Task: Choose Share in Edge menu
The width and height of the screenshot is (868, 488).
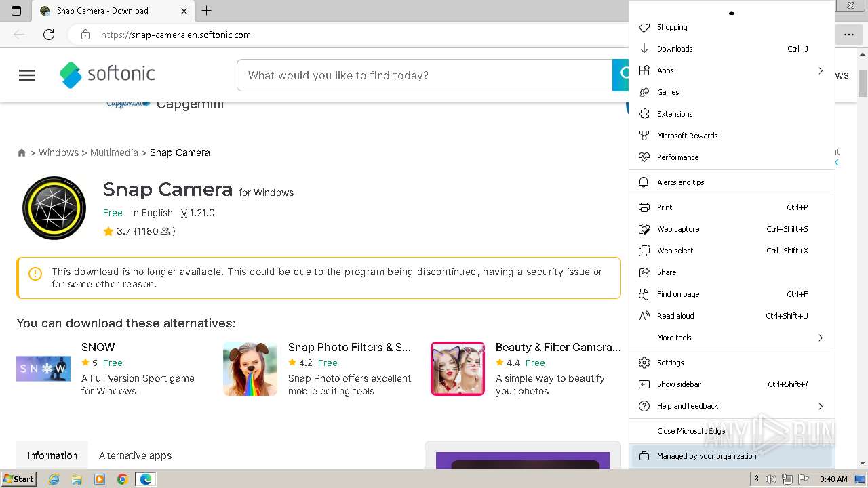Action: click(732, 272)
